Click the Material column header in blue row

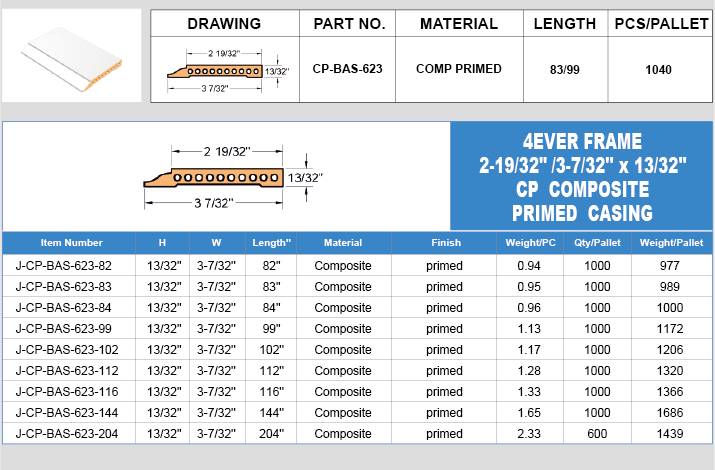coord(343,243)
